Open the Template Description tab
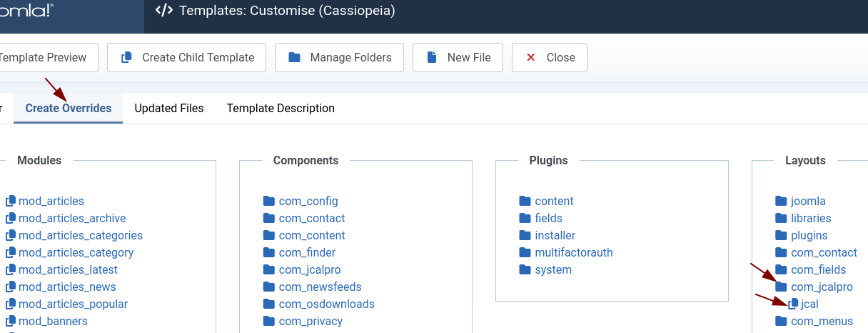This screenshot has width=868, height=333. 281,109
